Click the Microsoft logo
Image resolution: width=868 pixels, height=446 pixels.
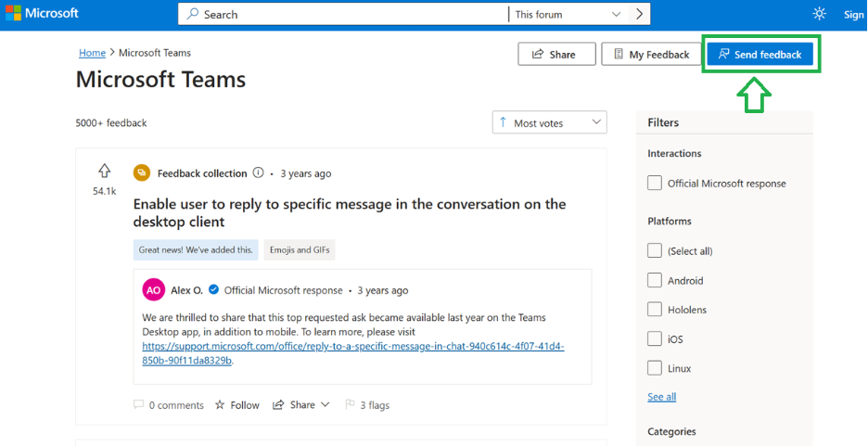point(42,13)
